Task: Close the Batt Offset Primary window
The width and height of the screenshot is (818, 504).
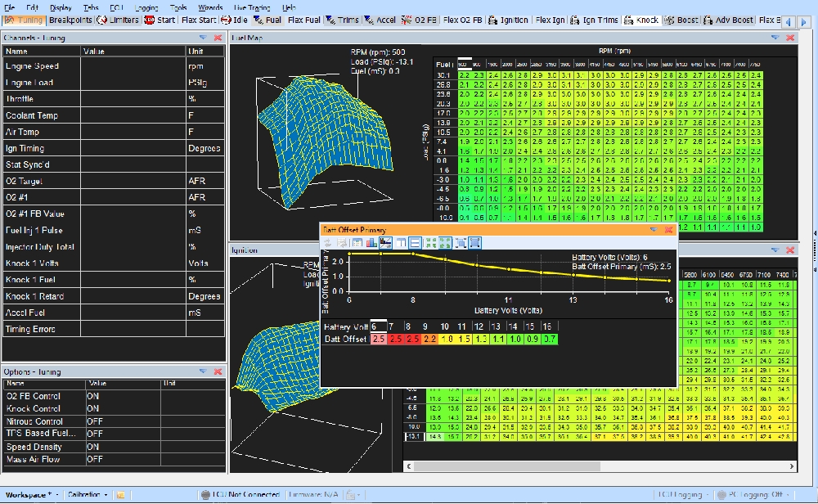Action: tap(668, 231)
